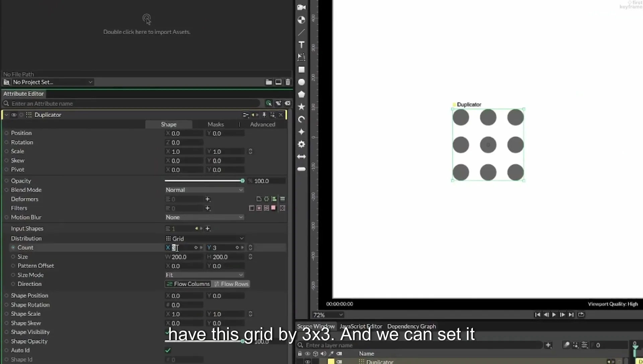This screenshot has width=643, height=364.
Task: Open the Motion Blur None dropdown
Action: (x=204, y=217)
